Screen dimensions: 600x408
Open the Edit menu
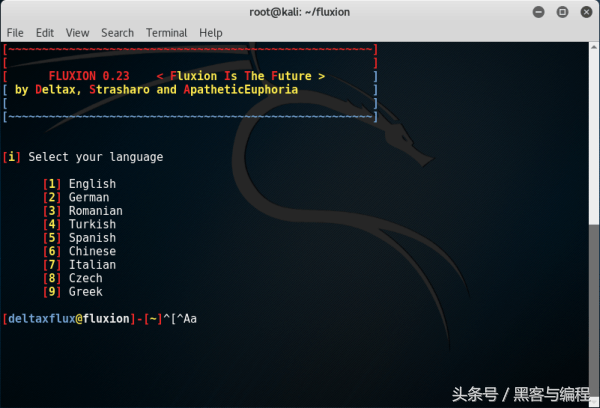click(x=45, y=33)
